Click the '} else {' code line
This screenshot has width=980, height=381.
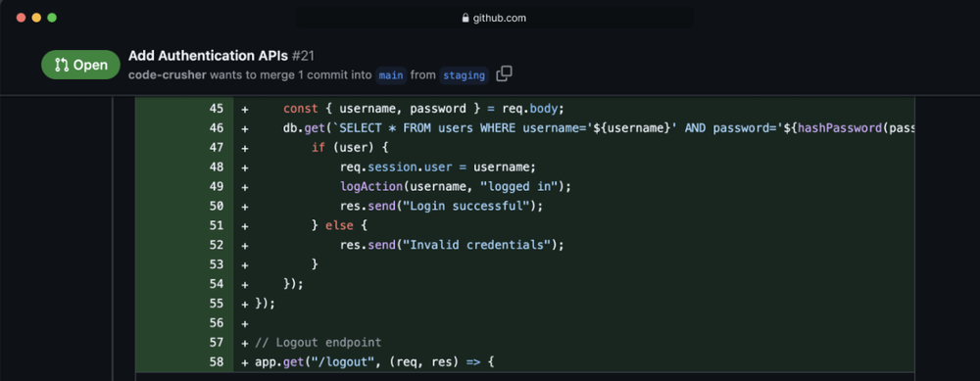[x=340, y=225]
